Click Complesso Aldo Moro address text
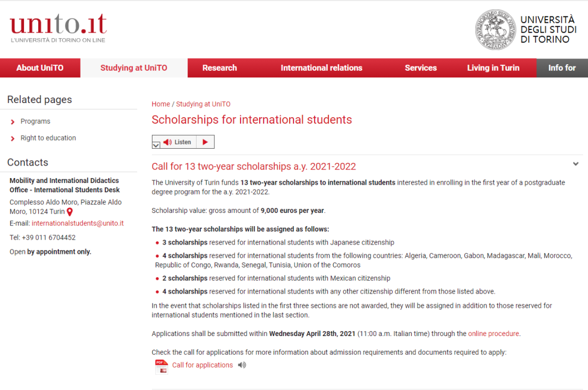588x390 pixels. (x=66, y=207)
